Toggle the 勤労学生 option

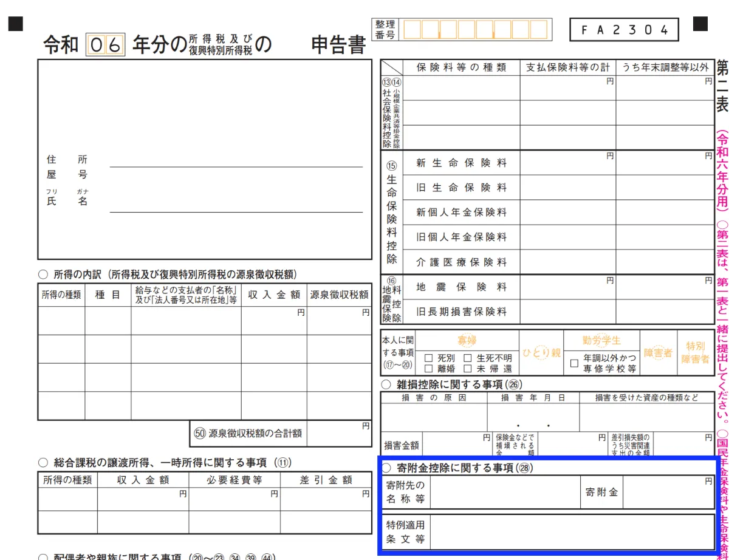click(601, 341)
